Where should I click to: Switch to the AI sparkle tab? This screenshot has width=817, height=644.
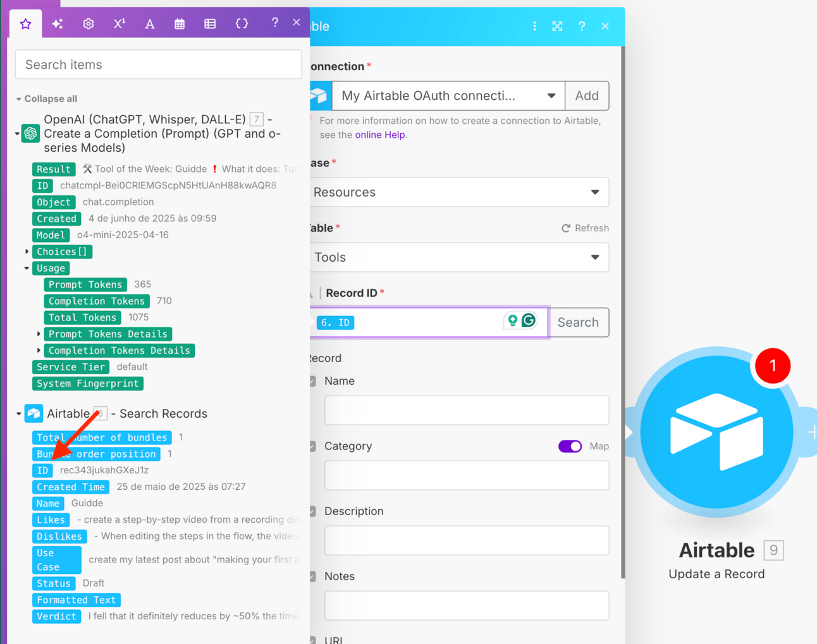click(x=58, y=24)
